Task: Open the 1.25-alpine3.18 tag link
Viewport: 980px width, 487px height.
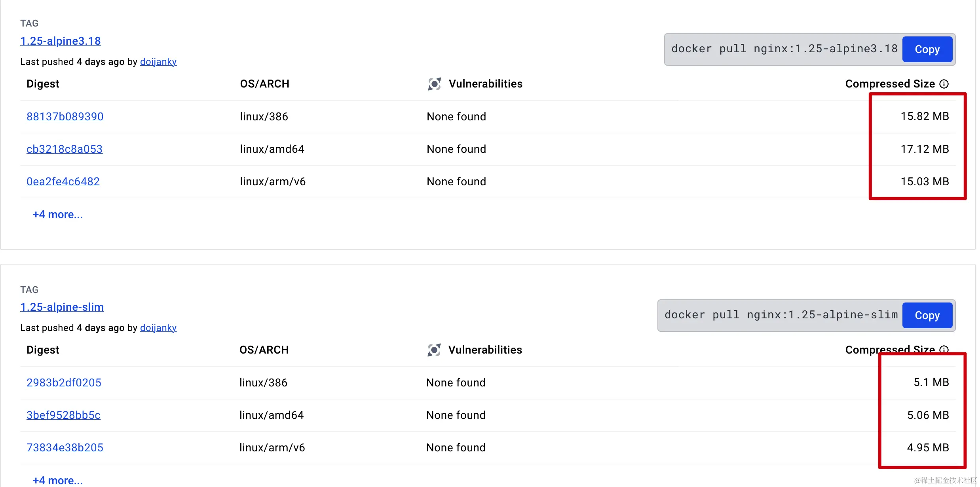Action: [61, 41]
